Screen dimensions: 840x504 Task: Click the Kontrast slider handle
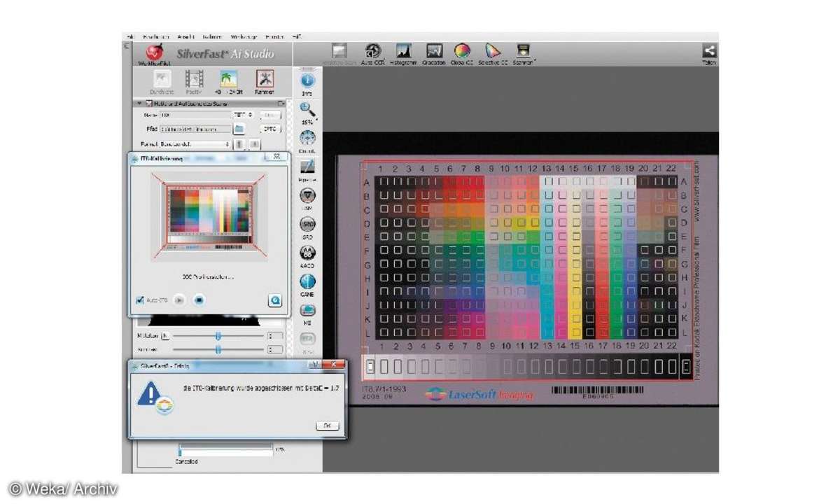tap(218, 349)
